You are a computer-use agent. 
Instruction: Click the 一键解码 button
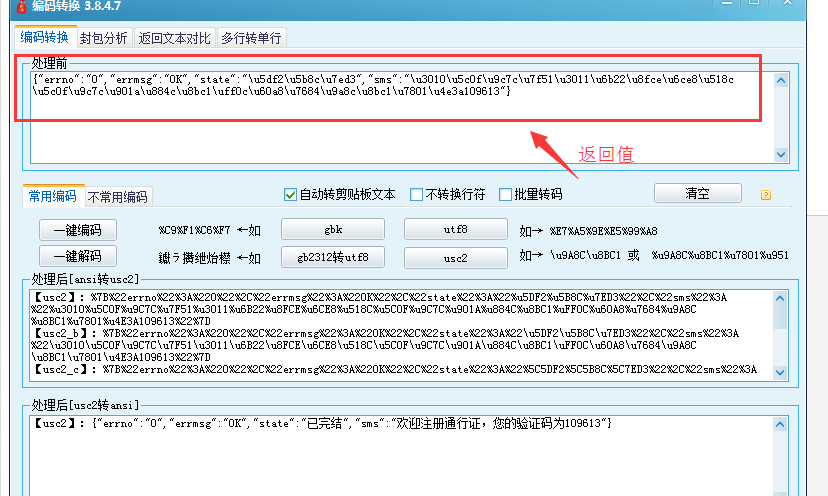[78, 257]
